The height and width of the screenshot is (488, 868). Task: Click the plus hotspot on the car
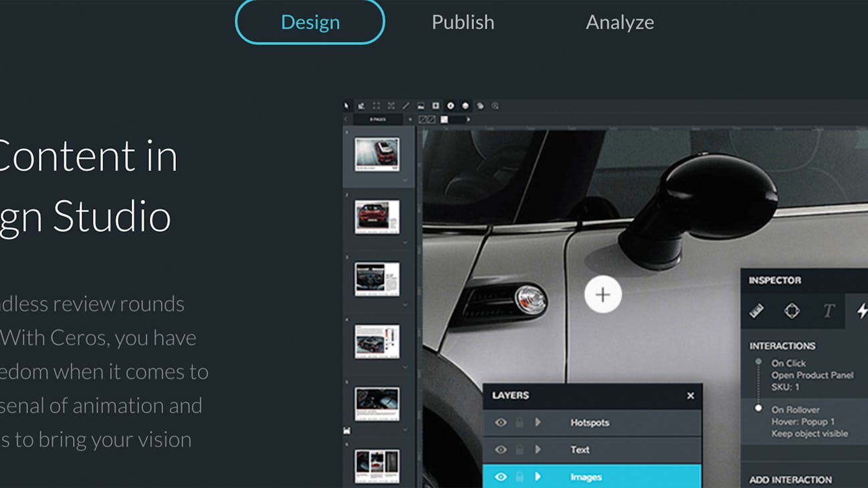(603, 294)
